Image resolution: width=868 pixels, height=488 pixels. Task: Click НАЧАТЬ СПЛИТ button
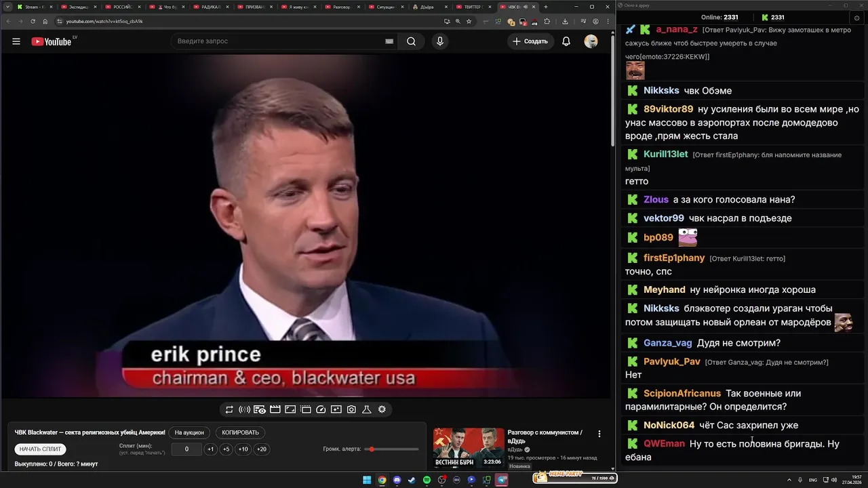(x=41, y=449)
